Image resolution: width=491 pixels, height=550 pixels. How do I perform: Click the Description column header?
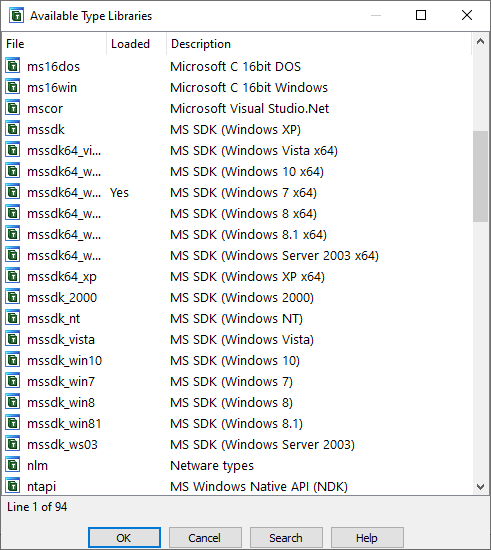[x=319, y=44]
